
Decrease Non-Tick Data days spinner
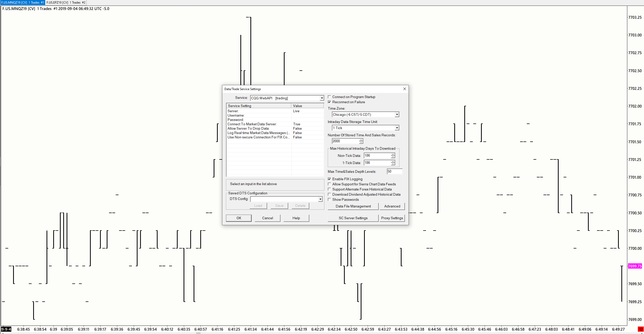tap(393, 157)
